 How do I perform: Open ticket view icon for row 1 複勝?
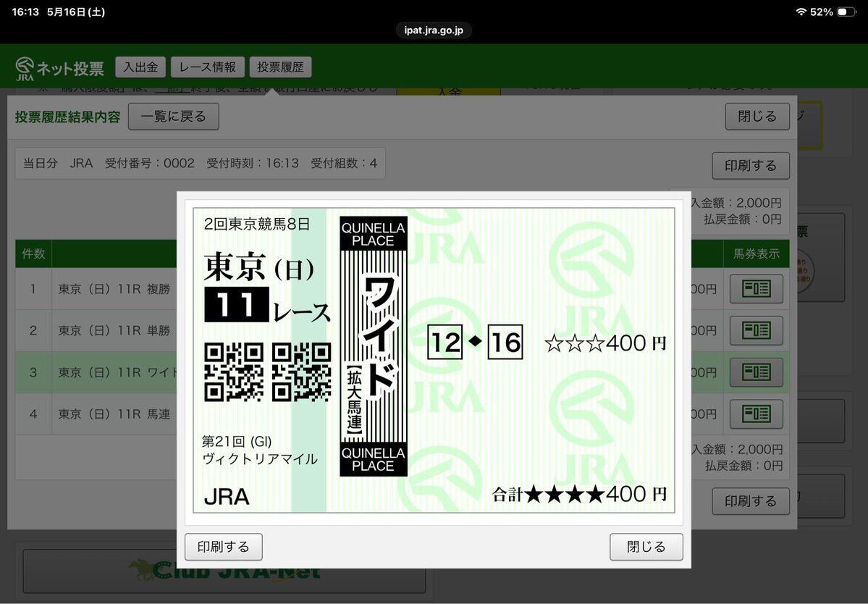coord(757,289)
